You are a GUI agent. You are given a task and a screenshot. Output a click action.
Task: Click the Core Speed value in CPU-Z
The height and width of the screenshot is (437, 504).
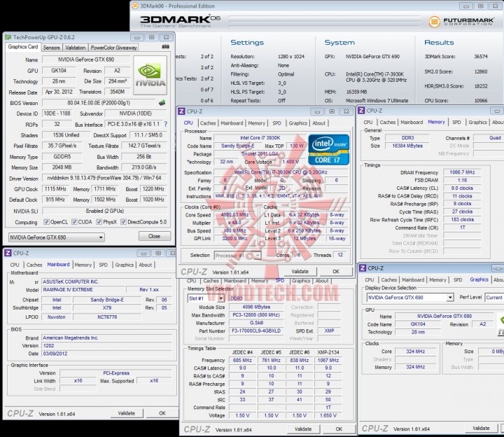(235, 215)
